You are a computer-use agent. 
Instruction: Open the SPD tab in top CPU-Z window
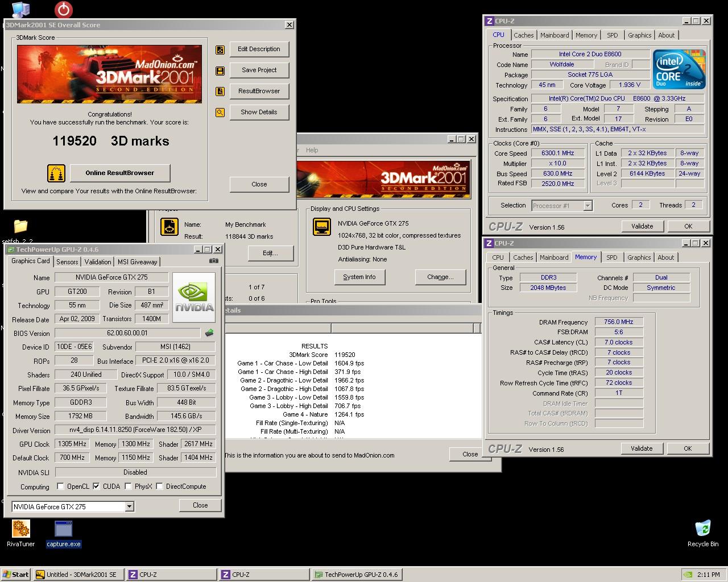pyautogui.click(x=612, y=35)
